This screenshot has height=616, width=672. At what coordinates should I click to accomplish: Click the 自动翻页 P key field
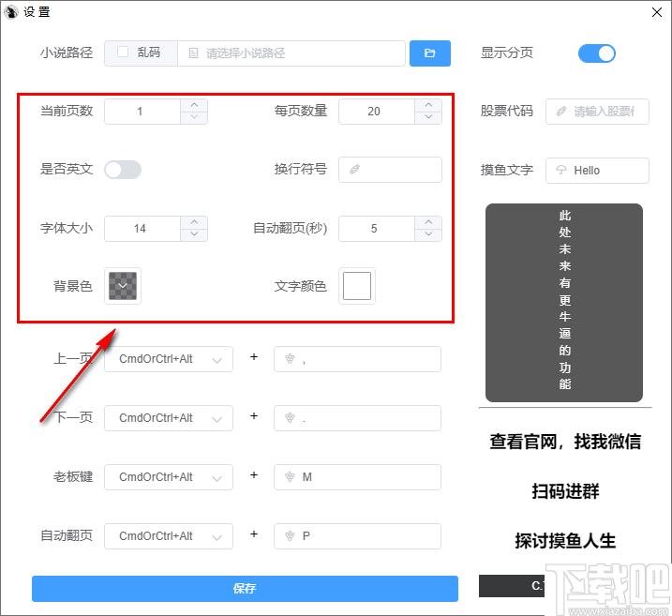tap(357, 536)
